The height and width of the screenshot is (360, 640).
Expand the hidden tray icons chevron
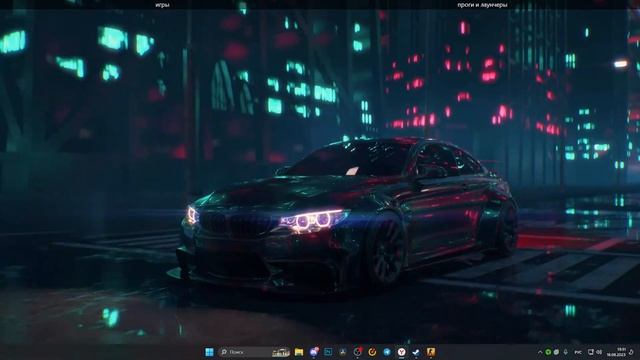tap(540, 352)
